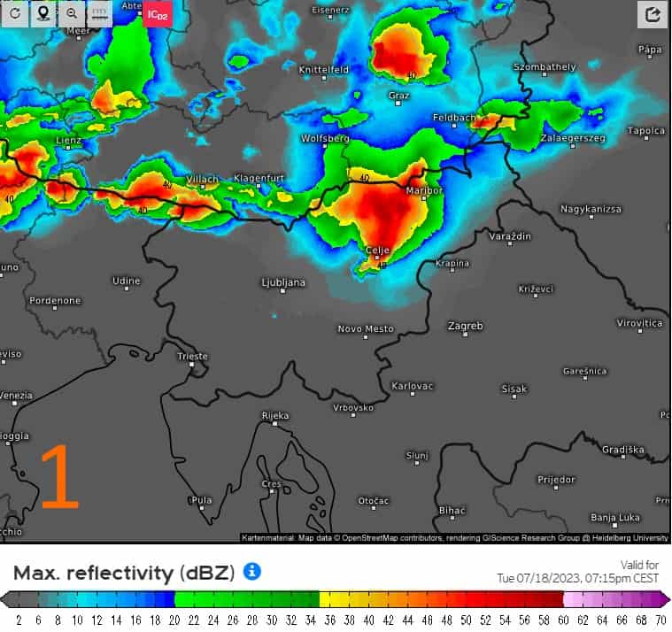Click the Maribor city label
Image resolution: width=672 pixels, height=632 pixels.
pos(422,190)
